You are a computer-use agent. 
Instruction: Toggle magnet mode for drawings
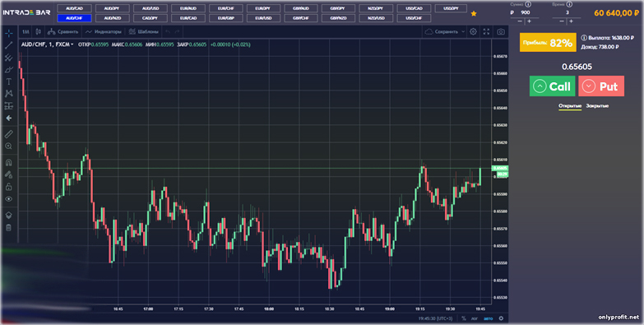[8, 163]
